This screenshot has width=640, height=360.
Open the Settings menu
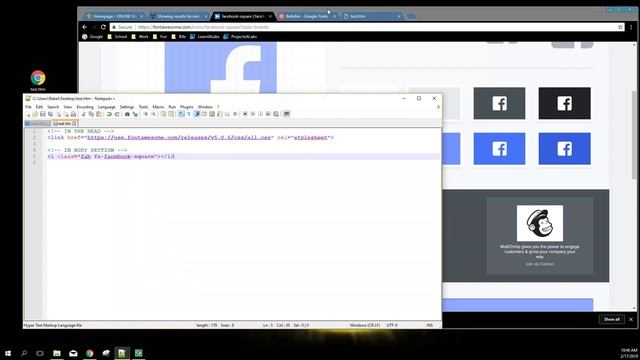[x=127, y=107]
